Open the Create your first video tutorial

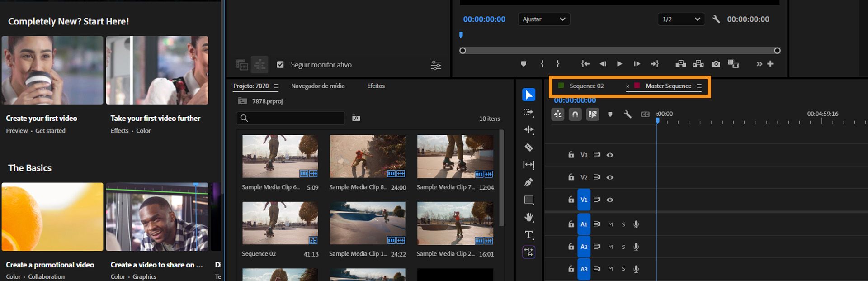tap(52, 70)
